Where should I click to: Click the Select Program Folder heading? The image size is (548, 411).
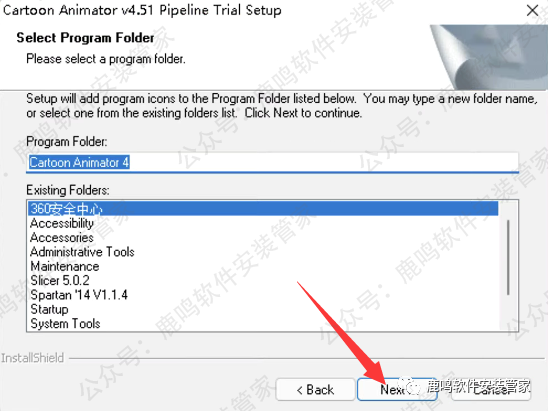(x=85, y=38)
